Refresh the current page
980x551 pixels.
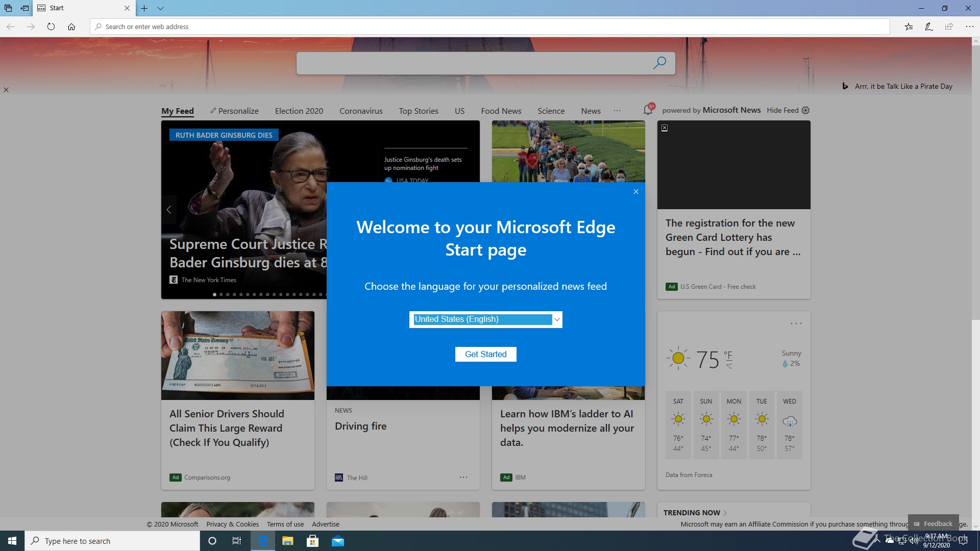51,27
